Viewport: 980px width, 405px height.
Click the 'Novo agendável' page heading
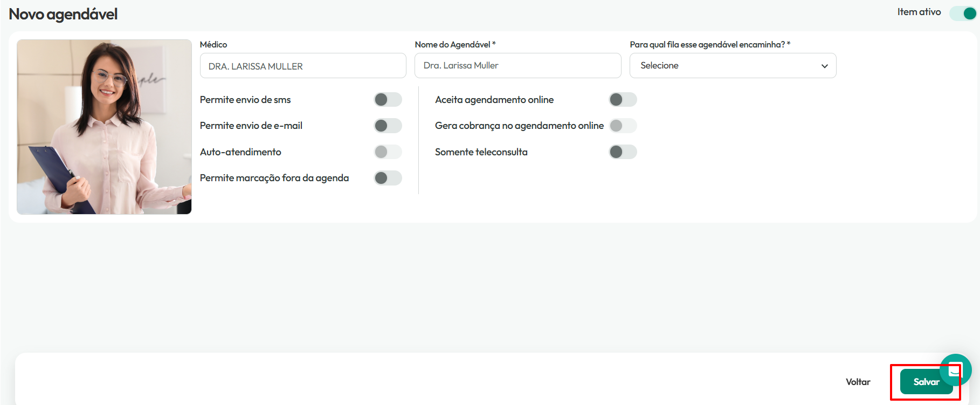pyautogui.click(x=63, y=14)
